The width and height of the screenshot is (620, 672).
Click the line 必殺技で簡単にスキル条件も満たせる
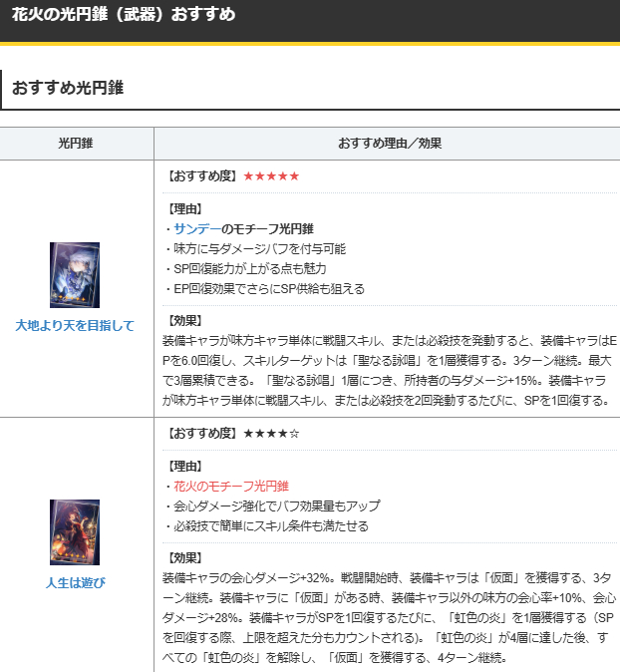pos(265,525)
